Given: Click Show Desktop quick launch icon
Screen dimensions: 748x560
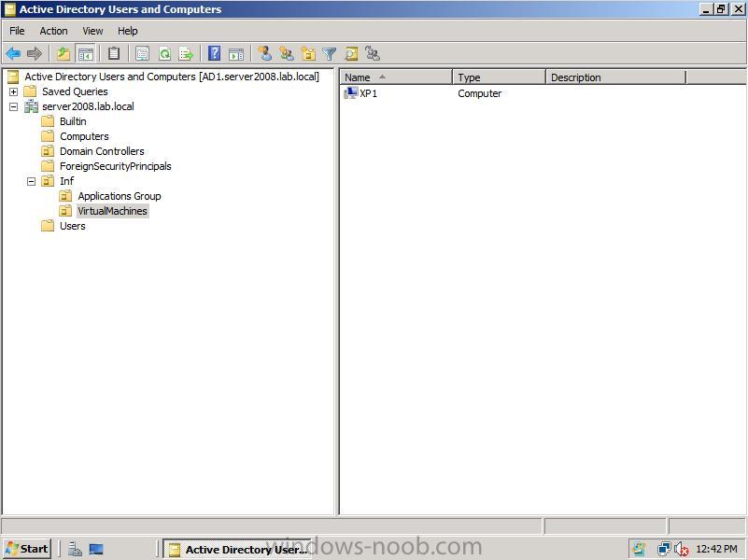Looking at the screenshot, I should tap(96, 550).
